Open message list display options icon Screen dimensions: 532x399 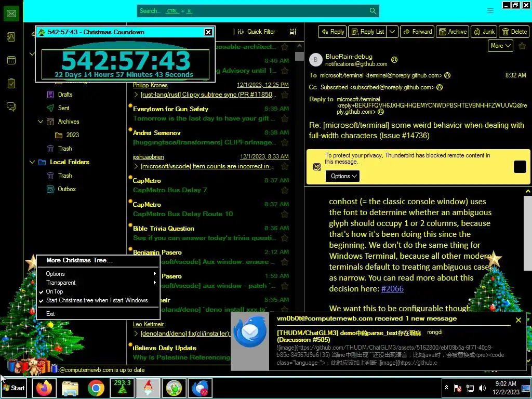click(293, 32)
